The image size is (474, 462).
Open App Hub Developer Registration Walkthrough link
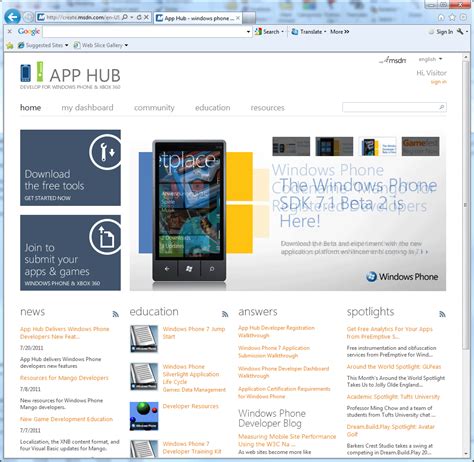(276, 332)
